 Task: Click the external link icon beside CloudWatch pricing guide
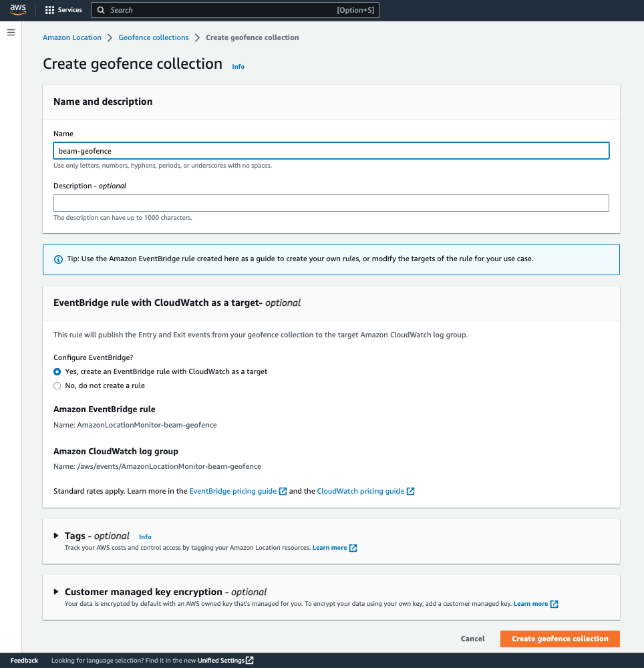pyautogui.click(x=411, y=491)
